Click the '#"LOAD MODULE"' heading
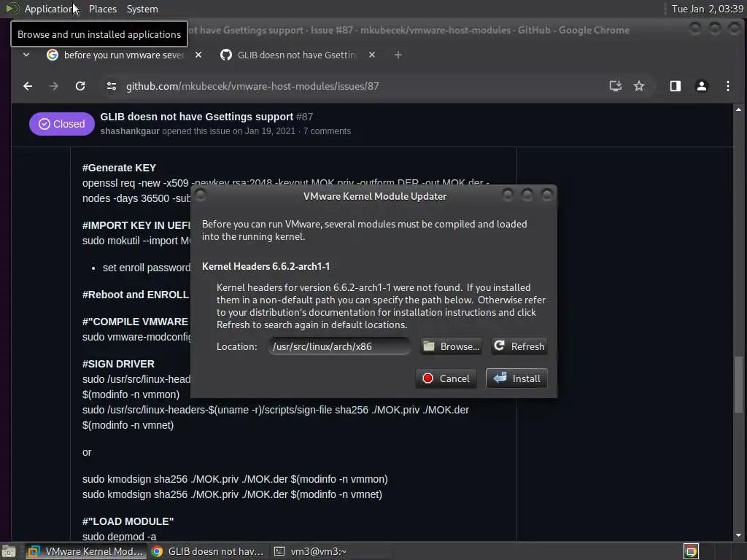This screenshot has width=747, height=560. 128,521
